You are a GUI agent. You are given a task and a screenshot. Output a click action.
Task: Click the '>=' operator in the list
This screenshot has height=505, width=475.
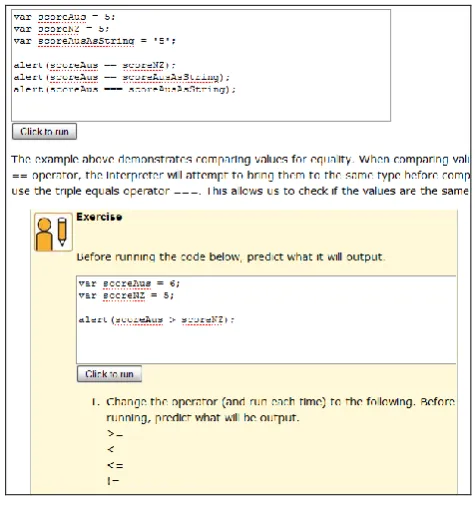(x=115, y=433)
